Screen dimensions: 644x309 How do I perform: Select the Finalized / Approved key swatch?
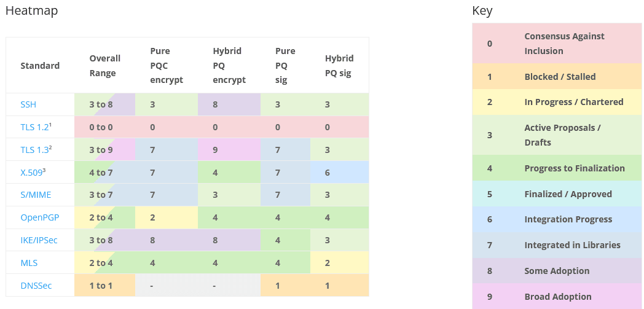point(557,194)
